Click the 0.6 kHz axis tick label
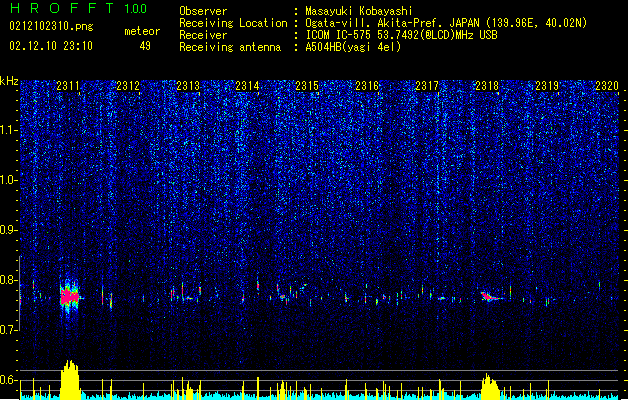The image size is (629, 400). point(8,380)
